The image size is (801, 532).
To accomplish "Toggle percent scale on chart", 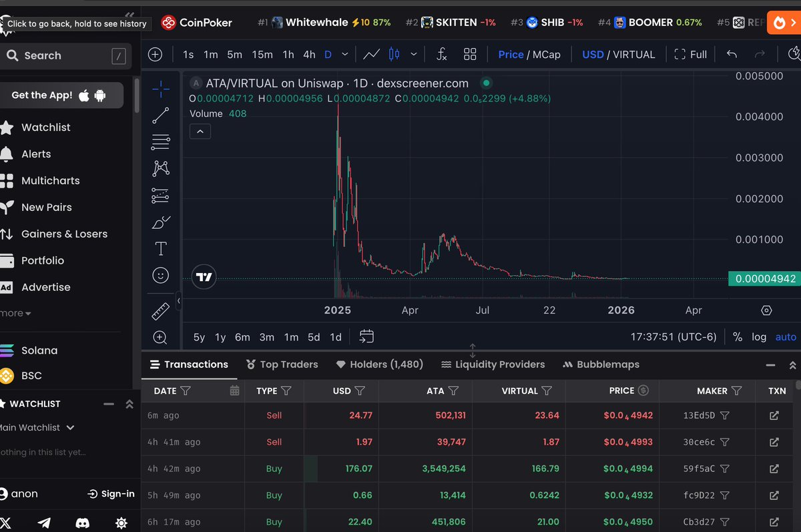I will pos(738,337).
